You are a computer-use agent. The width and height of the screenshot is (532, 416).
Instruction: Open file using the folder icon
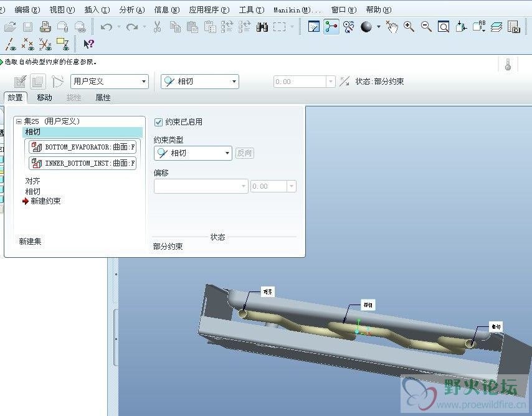coord(10,27)
